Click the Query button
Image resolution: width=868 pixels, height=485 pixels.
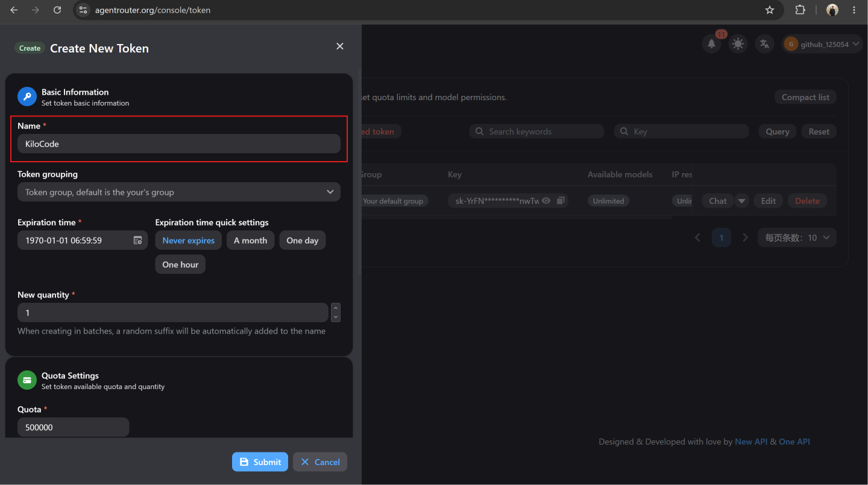[x=777, y=132]
